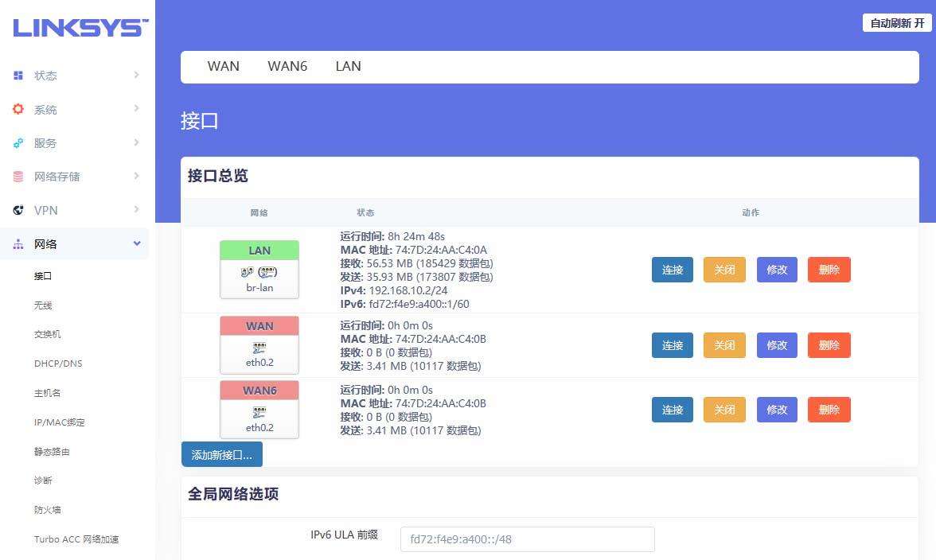Open the LAN tab
This screenshot has width=936, height=560.
pos(348,66)
